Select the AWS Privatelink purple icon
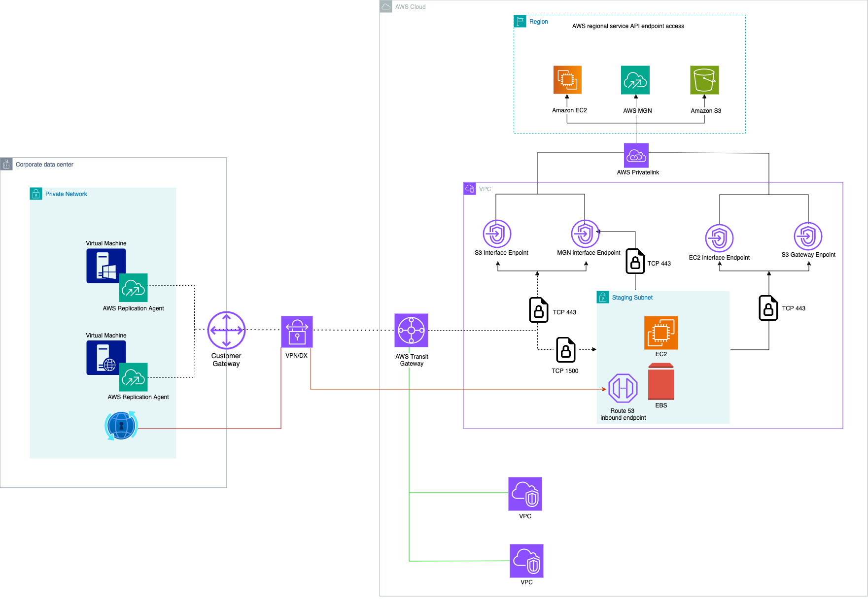Screen dimensions: 868x607 tap(636, 155)
